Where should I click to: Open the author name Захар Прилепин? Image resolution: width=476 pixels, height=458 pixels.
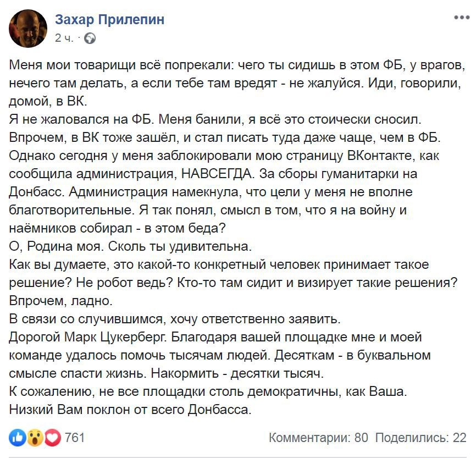[109, 20]
